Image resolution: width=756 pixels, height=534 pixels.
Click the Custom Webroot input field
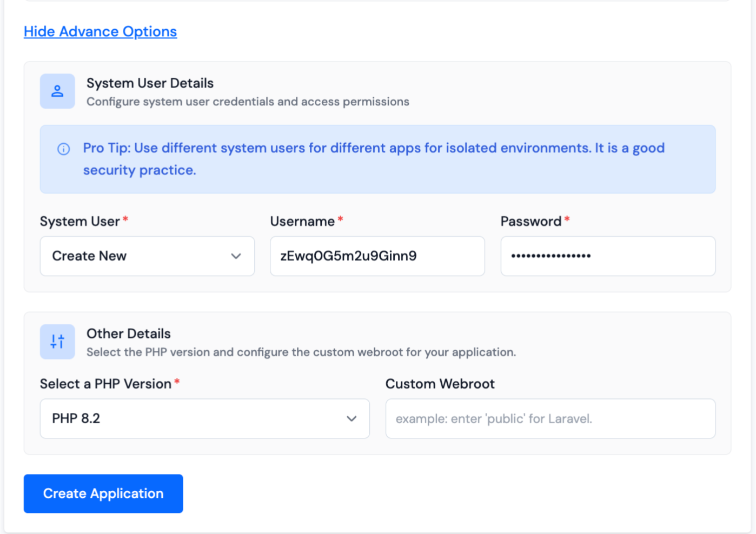pyautogui.click(x=551, y=418)
